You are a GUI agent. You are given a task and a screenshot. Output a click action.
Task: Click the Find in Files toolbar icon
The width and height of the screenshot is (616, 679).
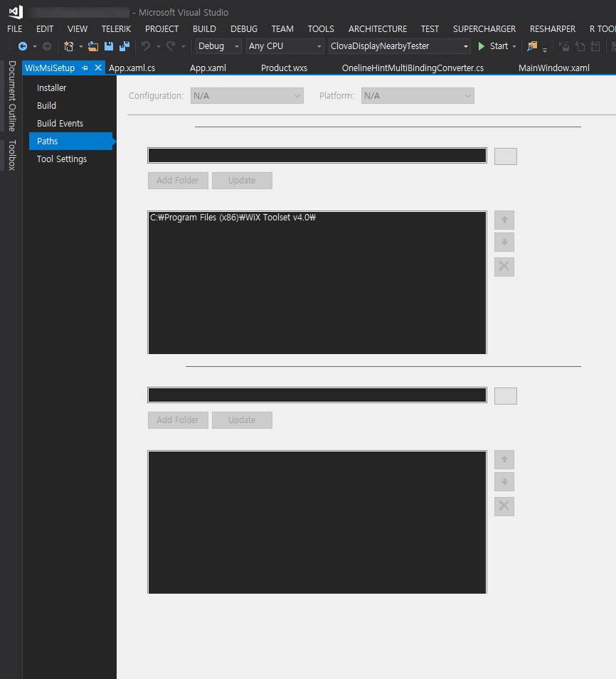tap(532, 46)
